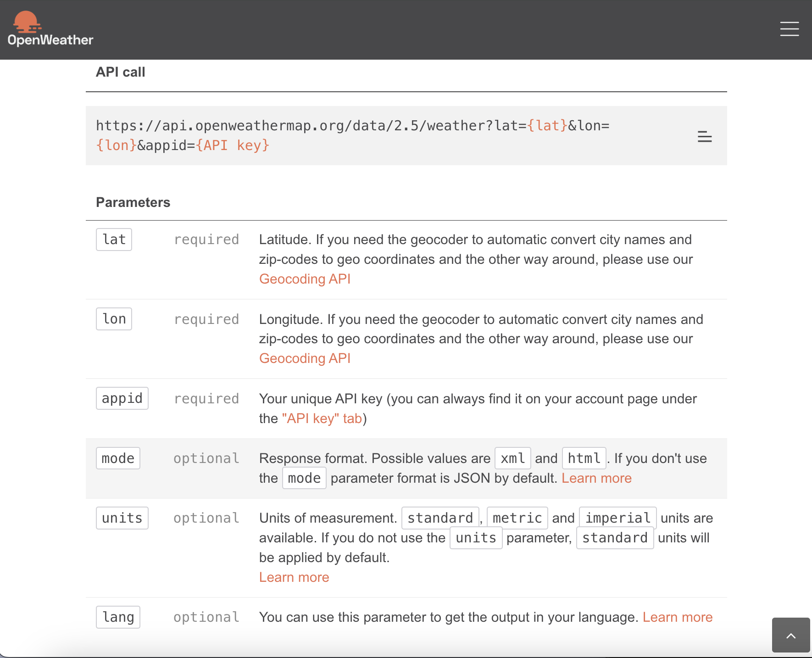Click 'optional' label in units row
Viewport: 812px width, 658px height.
click(206, 518)
